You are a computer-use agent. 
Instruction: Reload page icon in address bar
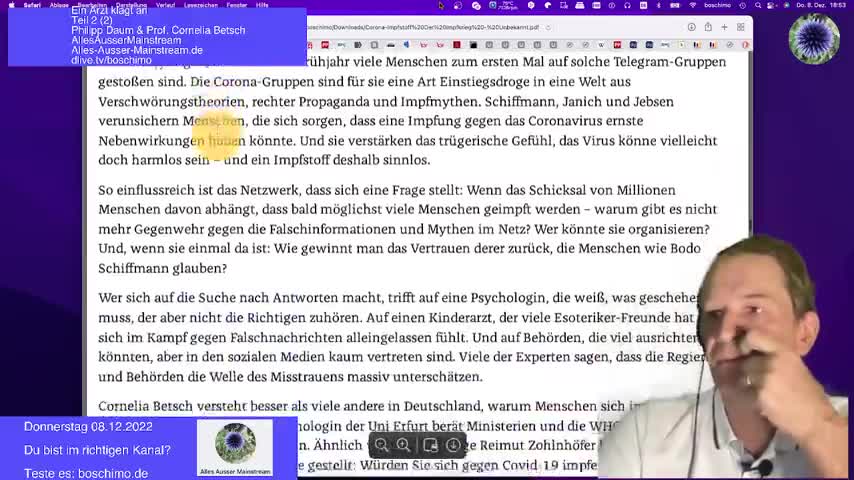[548, 27]
